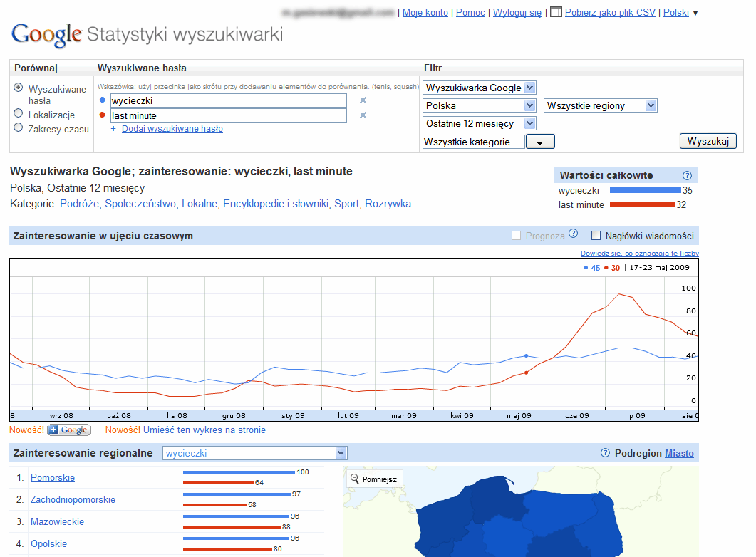Click the last minute total bar valued 32
This screenshot has width=756, height=557.
tap(642, 204)
